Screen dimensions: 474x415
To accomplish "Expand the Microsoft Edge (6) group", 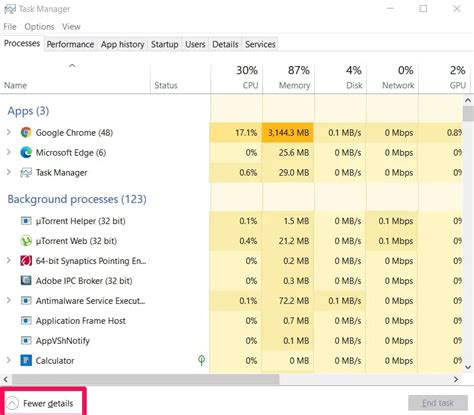I will (9, 153).
